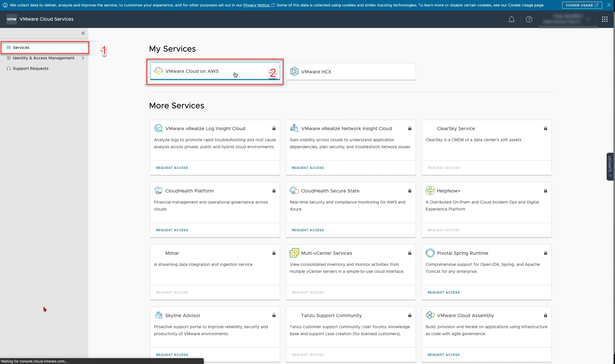This screenshot has width=615, height=364.
Task: Click lock icon on Multi-vCenter Services card
Action: (410, 253)
